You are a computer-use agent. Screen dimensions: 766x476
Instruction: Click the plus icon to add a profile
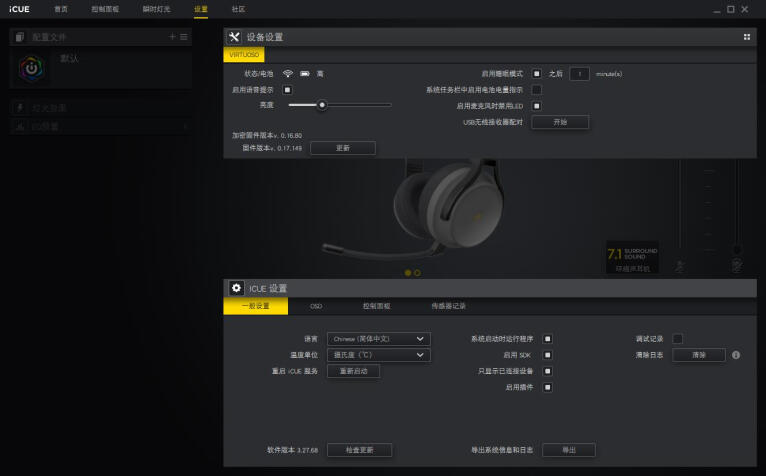tap(172, 37)
